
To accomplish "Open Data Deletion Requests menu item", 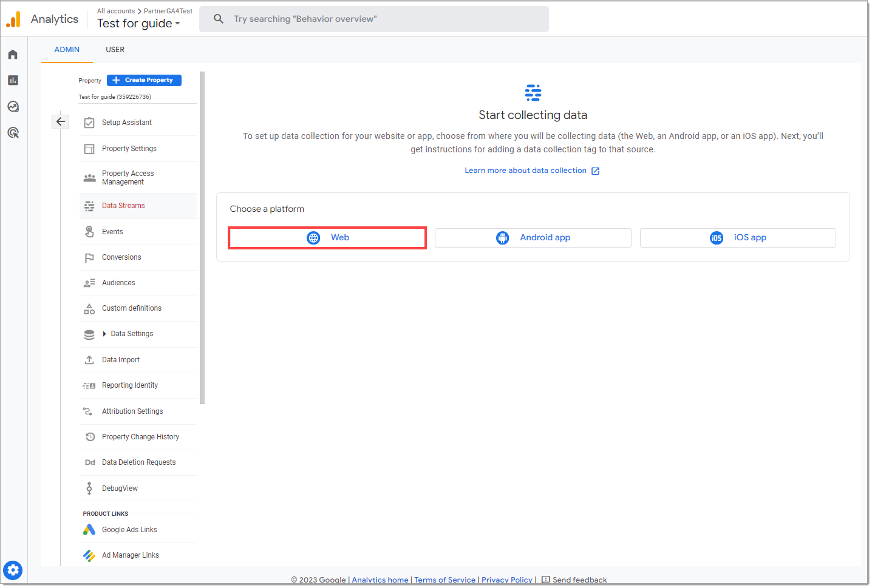I will tap(138, 462).
